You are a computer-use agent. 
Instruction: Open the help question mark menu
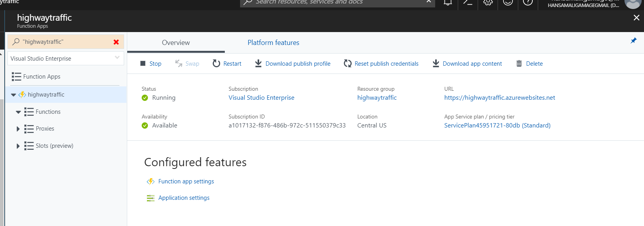[x=528, y=2]
